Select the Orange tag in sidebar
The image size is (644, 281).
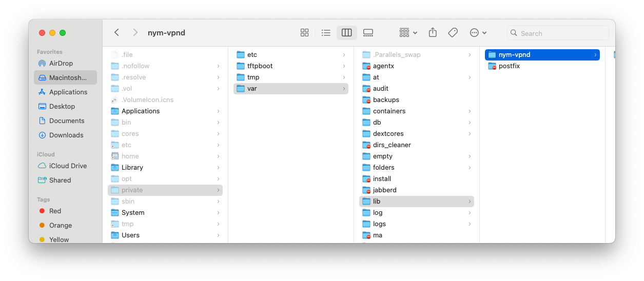65,225
